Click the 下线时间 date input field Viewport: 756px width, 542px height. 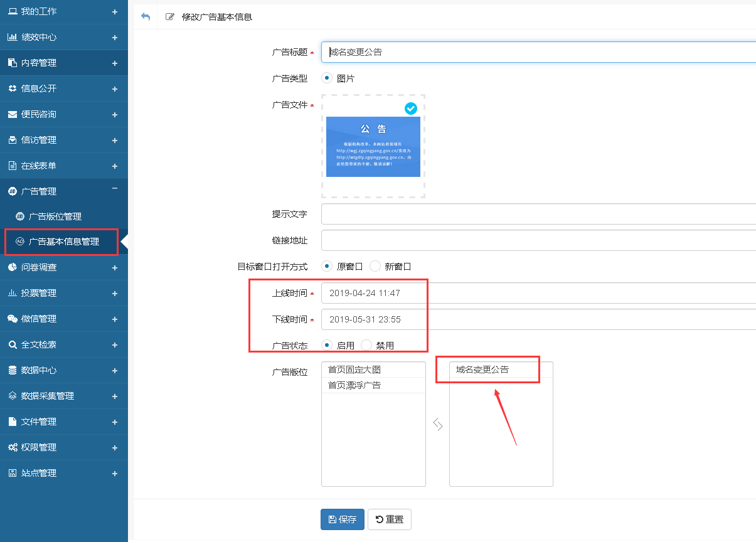[x=538, y=319]
